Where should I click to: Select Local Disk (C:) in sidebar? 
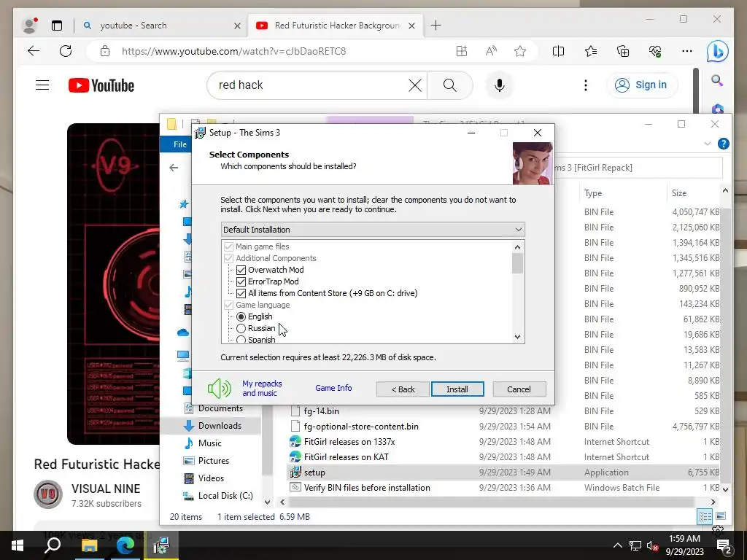(x=225, y=496)
